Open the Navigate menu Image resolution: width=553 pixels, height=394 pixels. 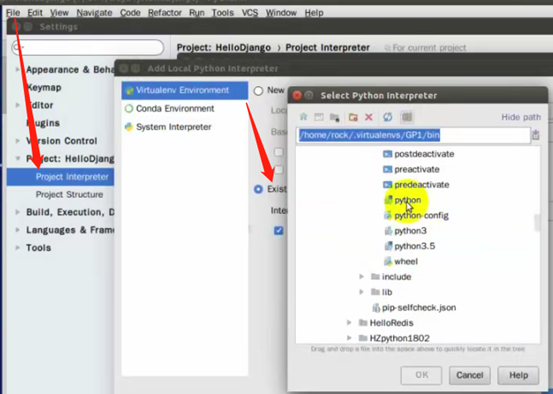tap(94, 13)
